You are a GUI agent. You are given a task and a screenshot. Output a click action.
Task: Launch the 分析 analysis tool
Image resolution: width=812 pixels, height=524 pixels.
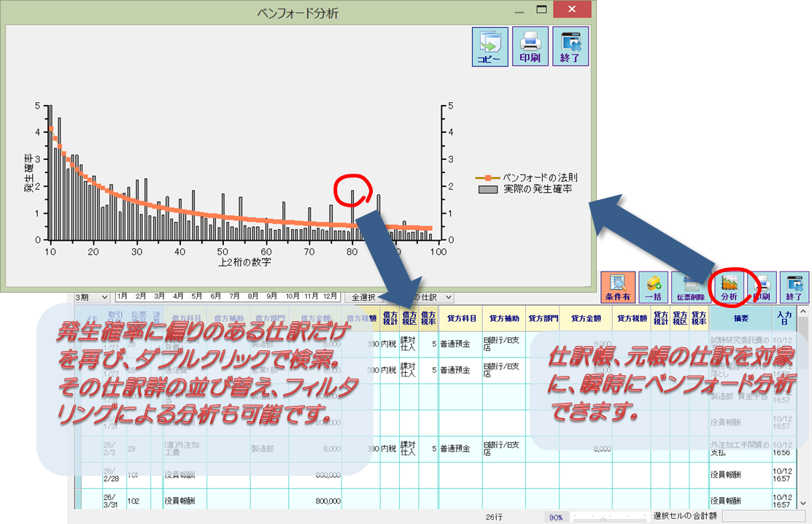(x=729, y=288)
